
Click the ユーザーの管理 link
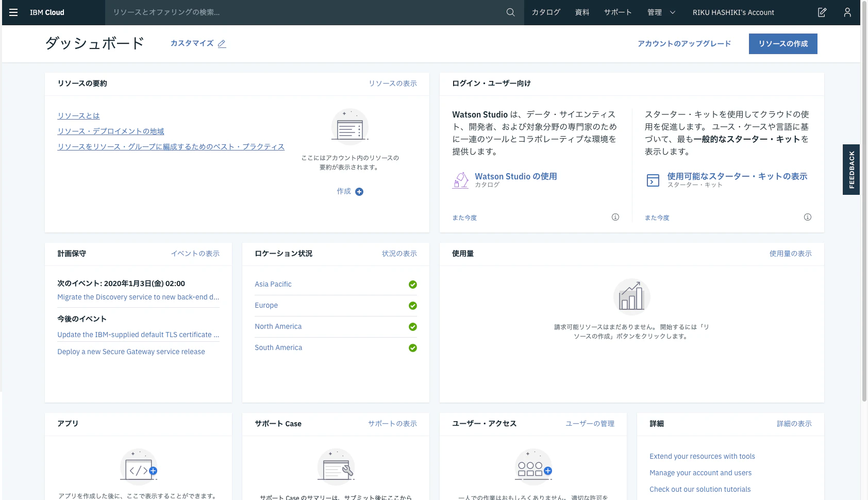pyautogui.click(x=590, y=424)
